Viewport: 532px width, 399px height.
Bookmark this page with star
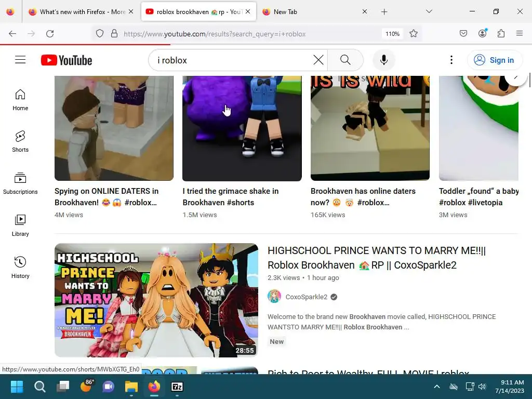(x=413, y=34)
